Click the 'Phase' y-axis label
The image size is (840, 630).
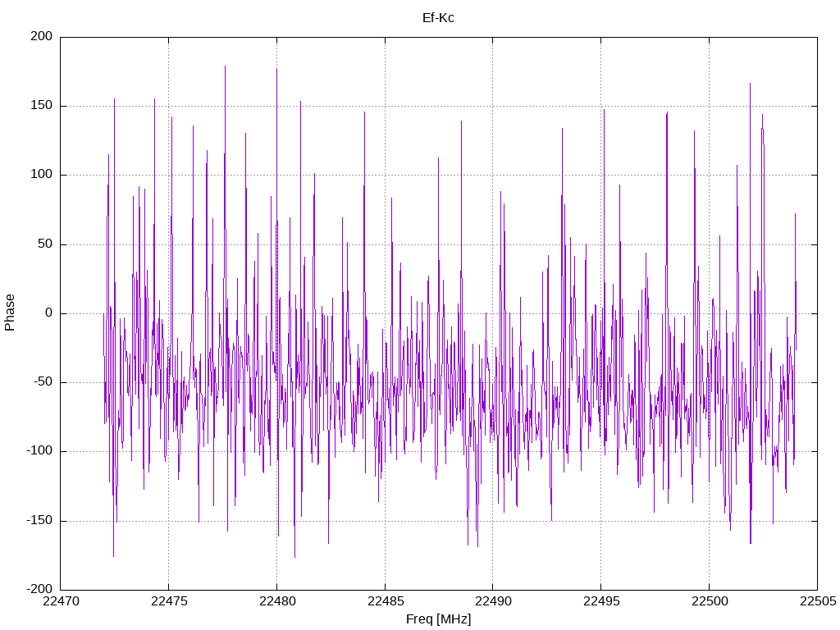(x=10, y=313)
